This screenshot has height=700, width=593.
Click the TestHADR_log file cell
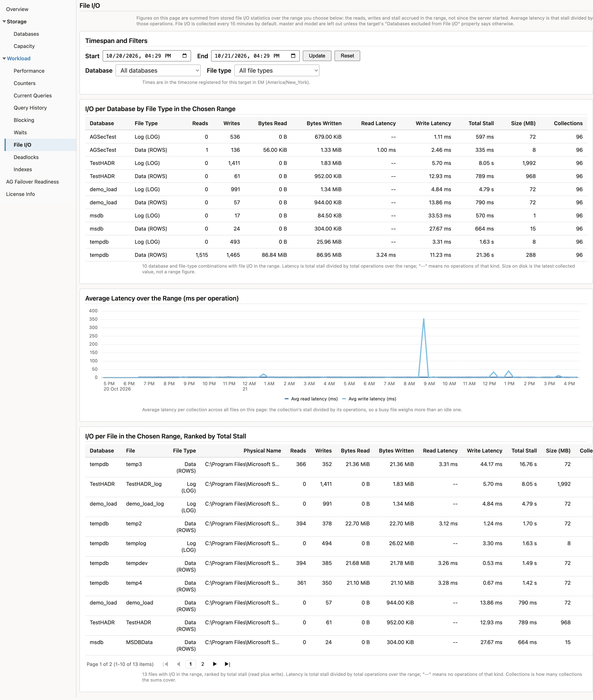click(144, 484)
